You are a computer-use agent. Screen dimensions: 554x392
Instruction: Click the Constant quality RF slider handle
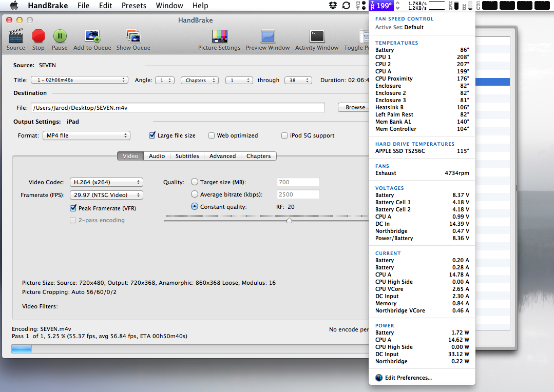(x=290, y=220)
